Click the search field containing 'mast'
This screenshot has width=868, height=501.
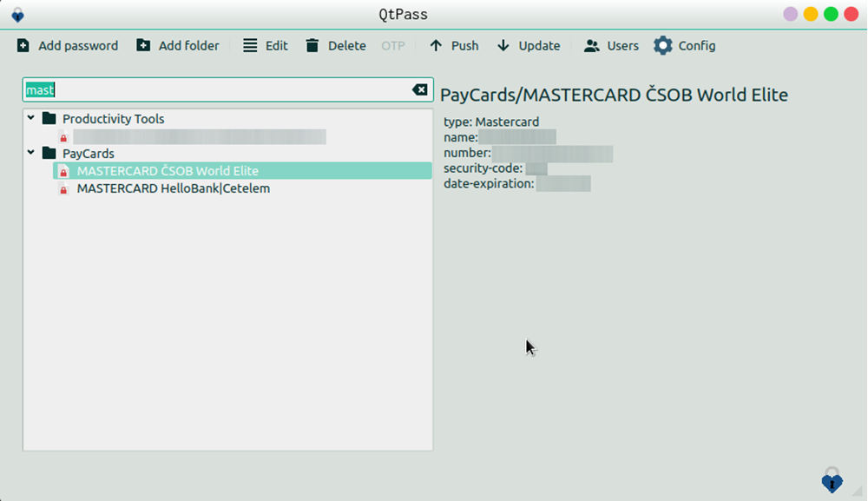[x=227, y=89]
